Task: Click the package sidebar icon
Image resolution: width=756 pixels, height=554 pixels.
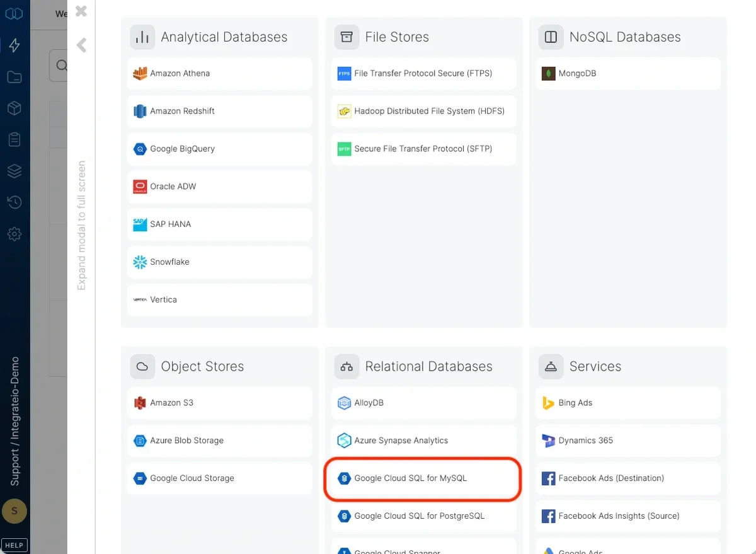Action: click(14, 108)
